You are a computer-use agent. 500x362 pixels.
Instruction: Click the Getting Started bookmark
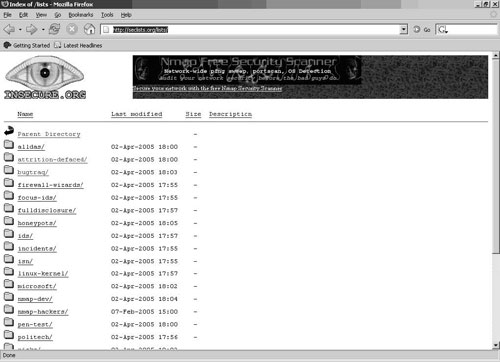pos(27,45)
